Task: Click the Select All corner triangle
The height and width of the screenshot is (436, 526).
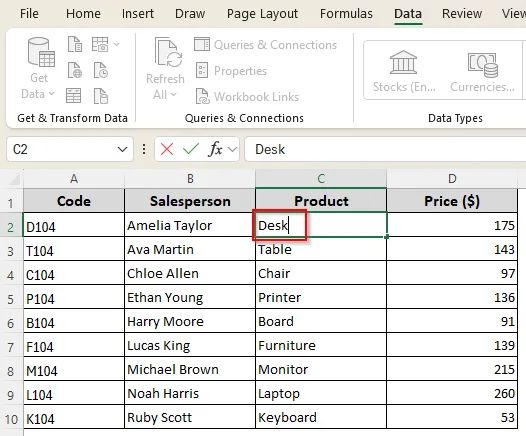Action: point(14,180)
